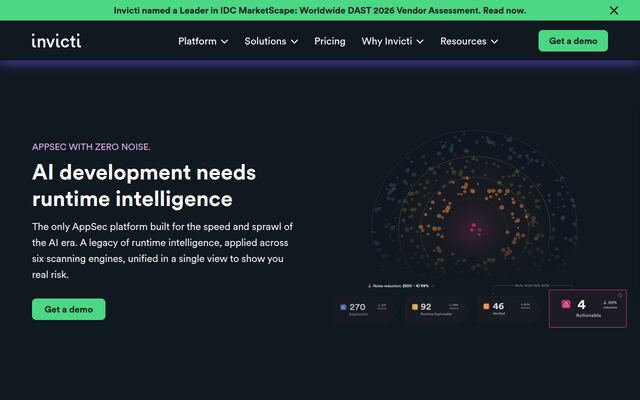Expand the Resources dropdown chevron
640x400 pixels.
click(x=494, y=42)
